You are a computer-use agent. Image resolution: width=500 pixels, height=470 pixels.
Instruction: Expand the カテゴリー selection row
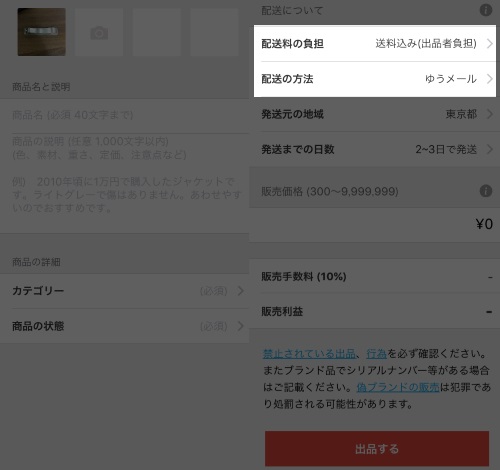(x=125, y=291)
